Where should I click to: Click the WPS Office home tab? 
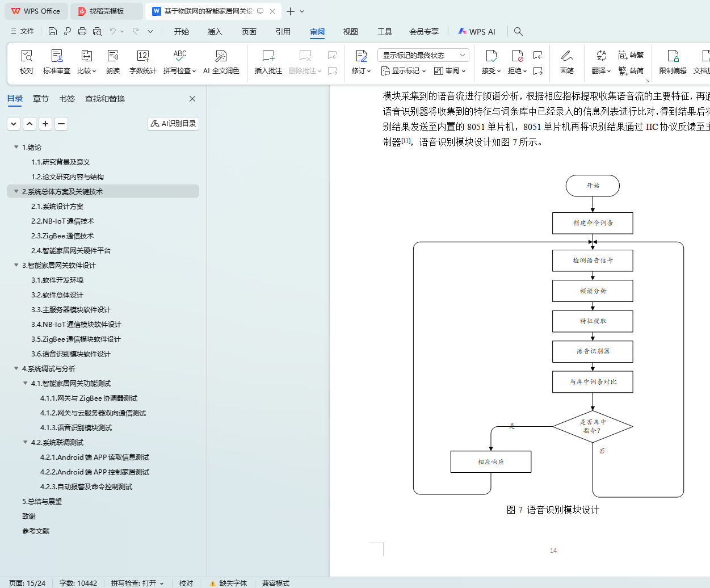36,11
